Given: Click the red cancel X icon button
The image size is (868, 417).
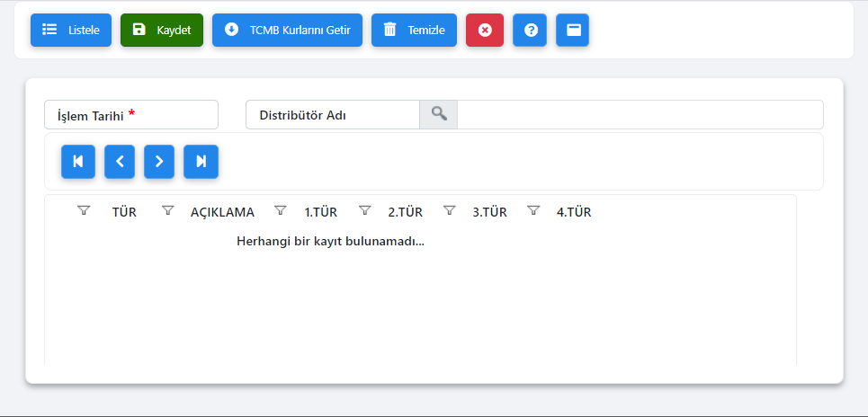Looking at the screenshot, I should (x=485, y=30).
